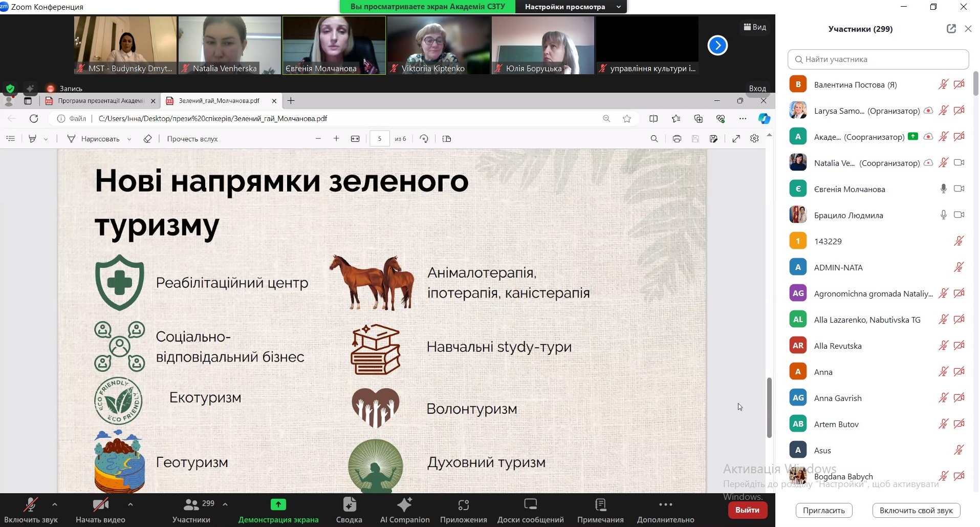This screenshot has height=527, width=980.
Task: Click the Сводка icon in toolbar
Action: coord(349,505)
